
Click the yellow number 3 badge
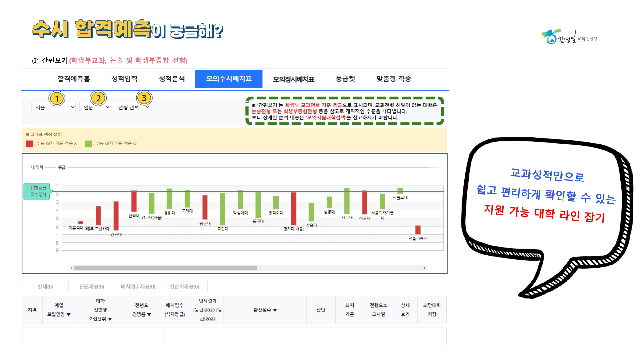tap(144, 98)
